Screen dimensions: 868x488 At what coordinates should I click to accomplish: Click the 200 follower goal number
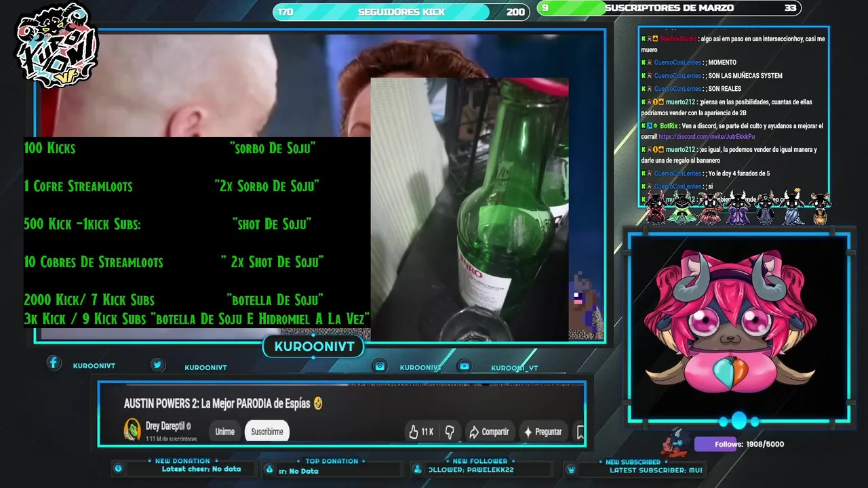click(515, 12)
